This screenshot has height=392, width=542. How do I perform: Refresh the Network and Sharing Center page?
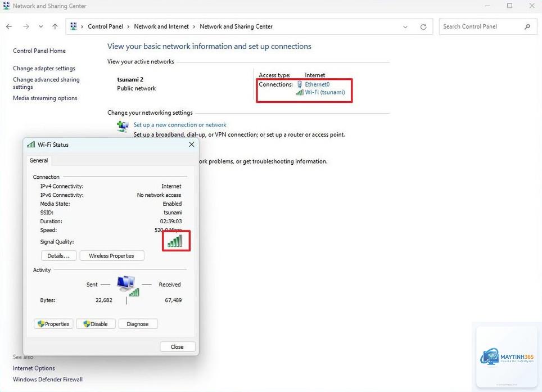coord(423,27)
